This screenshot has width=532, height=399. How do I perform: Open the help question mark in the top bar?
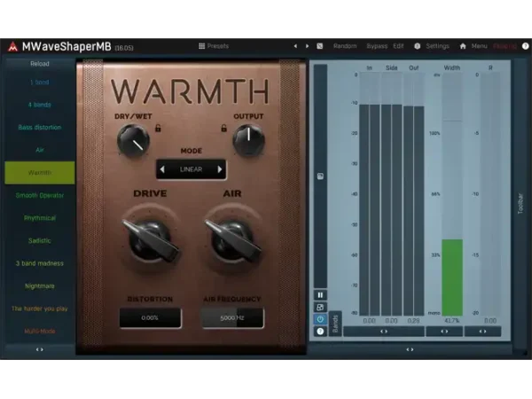pyautogui.click(x=525, y=46)
